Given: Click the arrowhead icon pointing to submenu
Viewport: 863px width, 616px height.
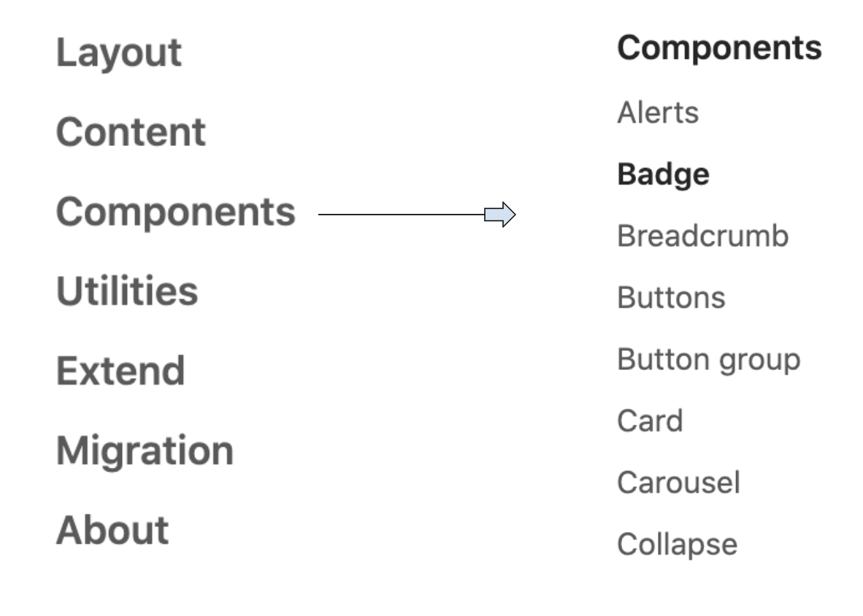Looking at the screenshot, I should [x=500, y=215].
